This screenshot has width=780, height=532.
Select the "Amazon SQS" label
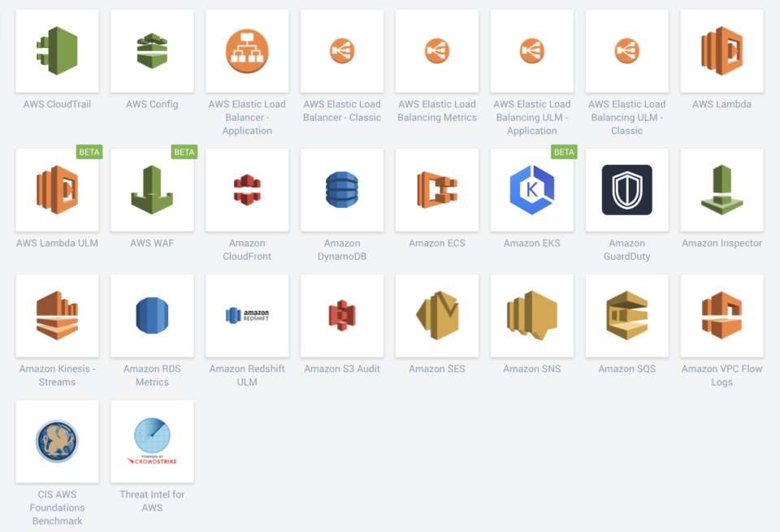coord(627,369)
